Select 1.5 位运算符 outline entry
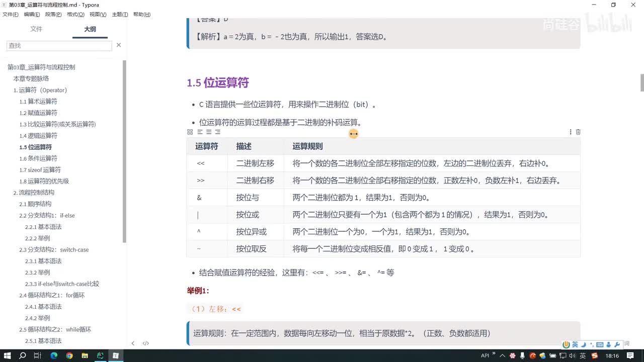Screen dimensions: 644x362 click(36, 147)
